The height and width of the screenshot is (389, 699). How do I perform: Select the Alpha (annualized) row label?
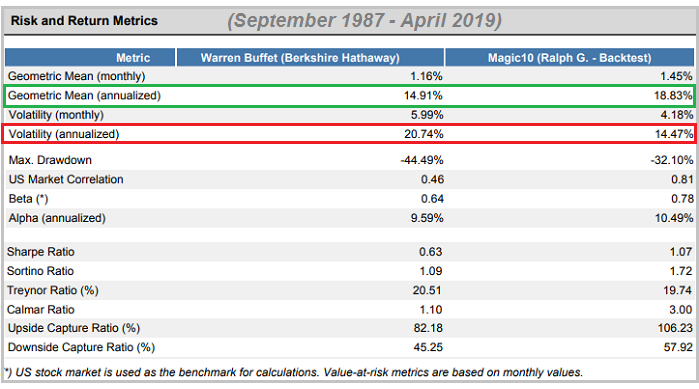tap(57, 218)
